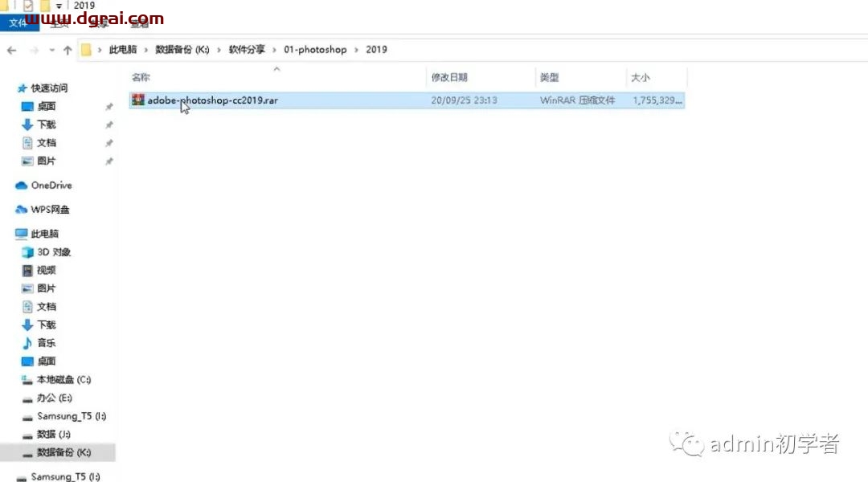The width and height of the screenshot is (868, 482).
Task: Open pinned 文档 under quick access
Action: tap(47, 143)
